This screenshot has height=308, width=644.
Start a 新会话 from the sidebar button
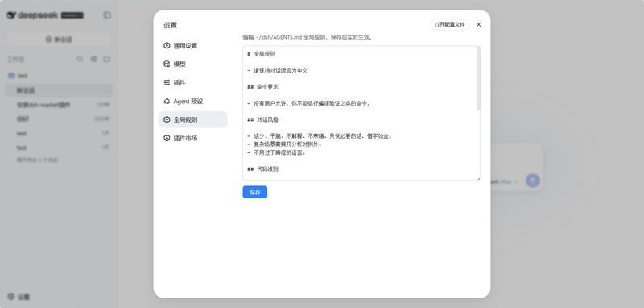59,40
